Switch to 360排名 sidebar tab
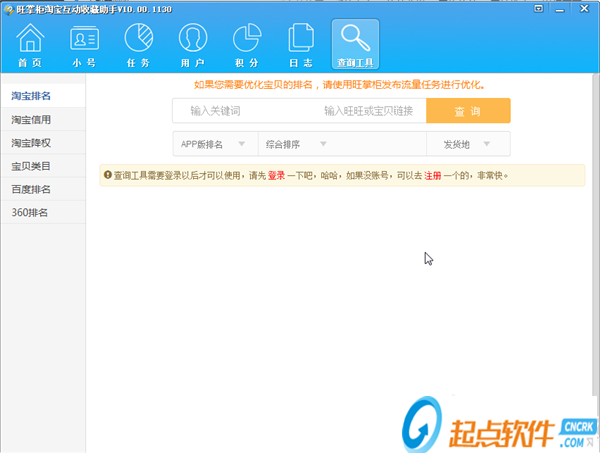 click(x=43, y=212)
